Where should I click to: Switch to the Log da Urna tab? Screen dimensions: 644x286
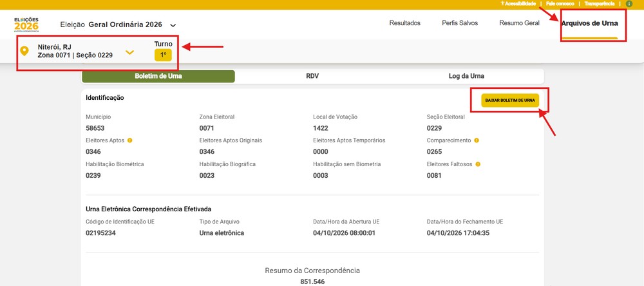pos(466,76)
